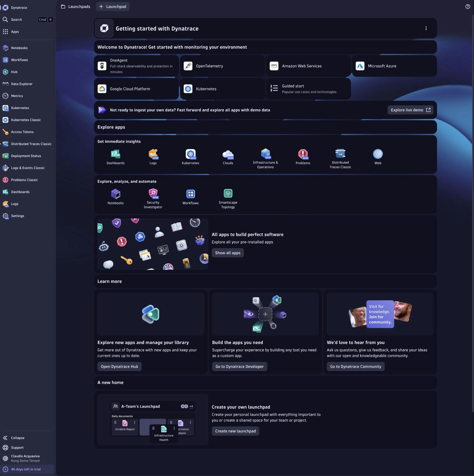474x476 pixels.
Task: Open the three-dot launchpad options menu
Action: point(426,28)
